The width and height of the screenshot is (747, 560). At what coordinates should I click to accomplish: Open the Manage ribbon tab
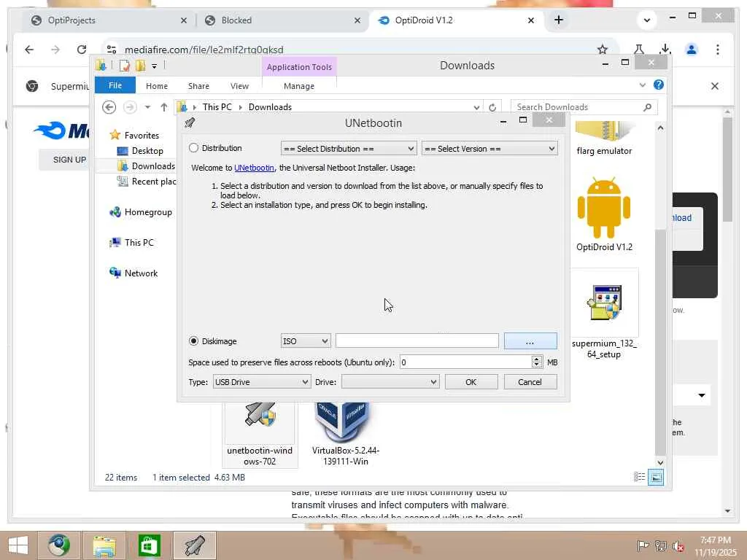pos(298,86)
